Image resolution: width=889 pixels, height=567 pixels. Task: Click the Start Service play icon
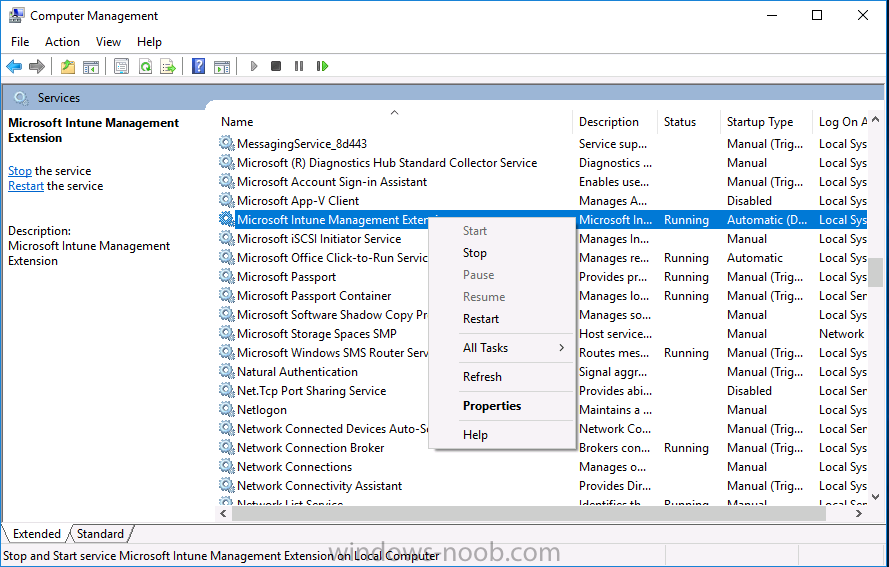coord(253,66)
